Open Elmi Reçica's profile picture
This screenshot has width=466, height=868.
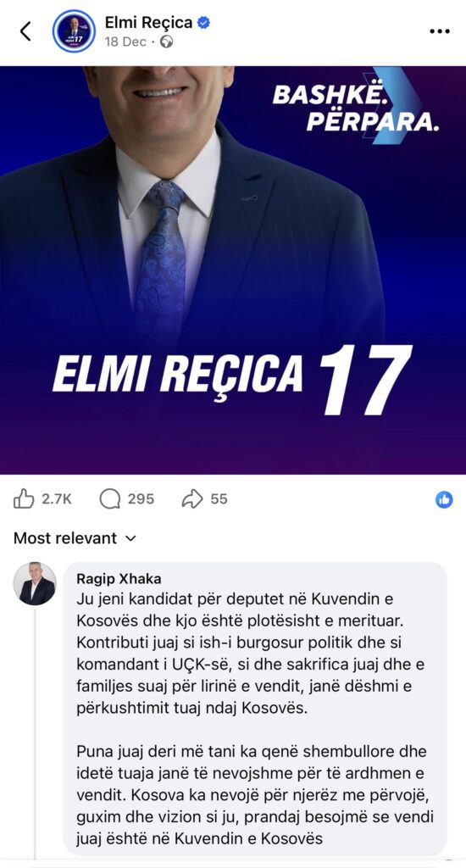pyautogui.click(x=74, y=31)
